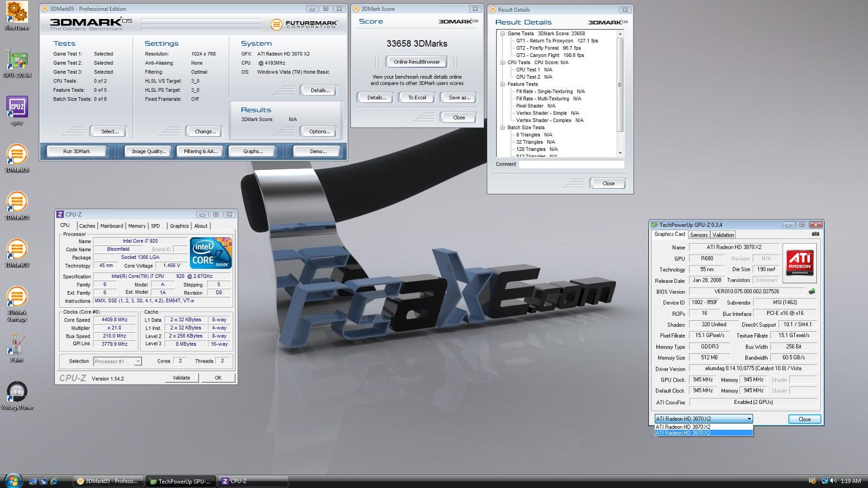Open the VoltageTuner desktop shortcut

pos(17,396)
